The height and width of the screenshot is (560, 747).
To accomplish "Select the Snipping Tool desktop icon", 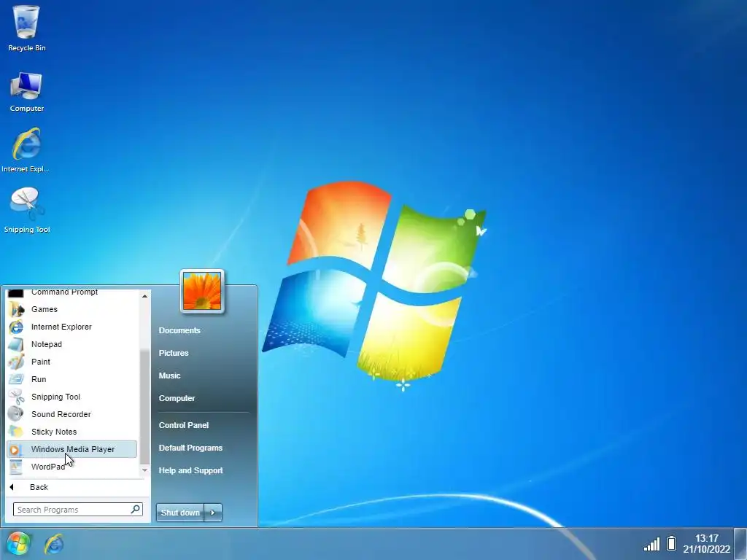I will click(27, 210).
